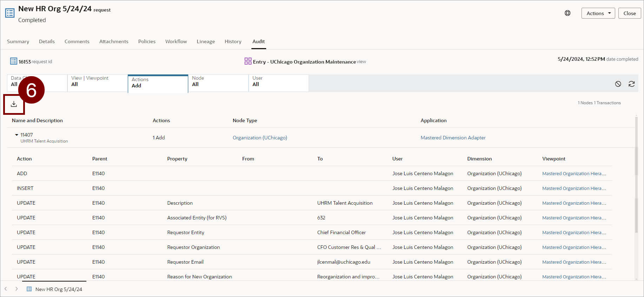Click the request list icon beside title

pyautogui.click(x=10, y=13)
